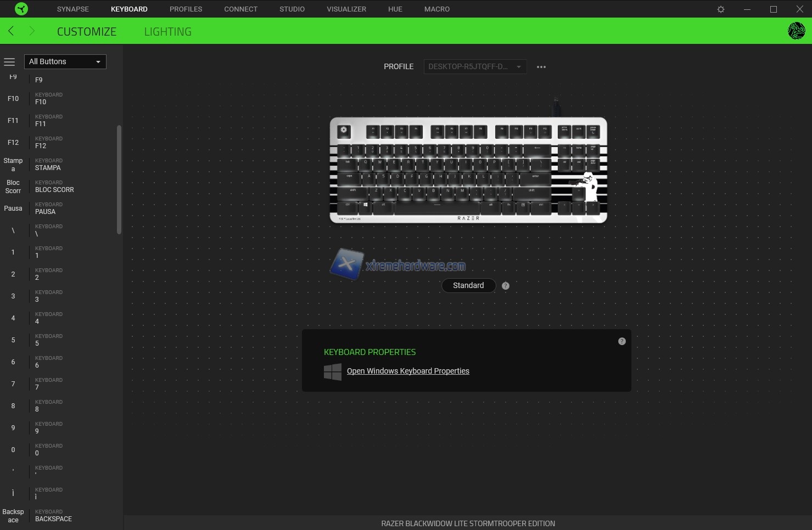
Task: Open the PROFILE selection dropdown
Action: click(x=475, y=67)
